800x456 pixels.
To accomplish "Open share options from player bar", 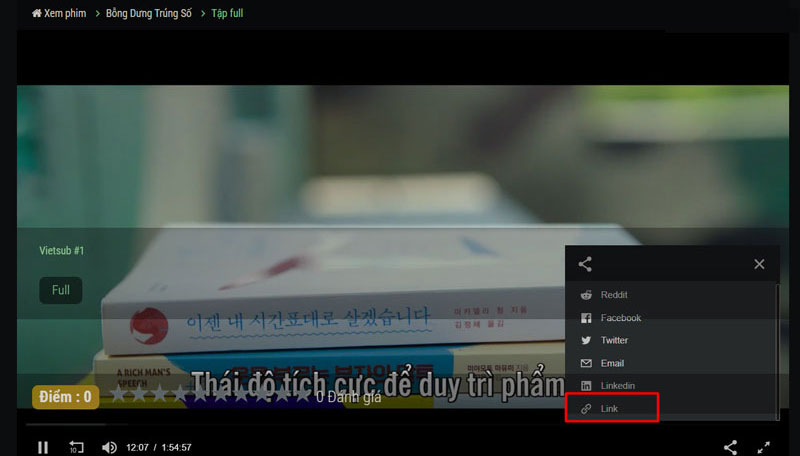I will click(731, 447).
